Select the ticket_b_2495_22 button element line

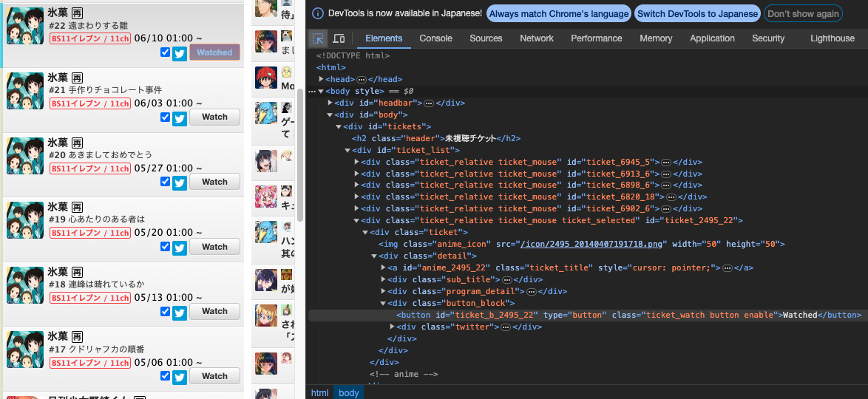[588, 315]
